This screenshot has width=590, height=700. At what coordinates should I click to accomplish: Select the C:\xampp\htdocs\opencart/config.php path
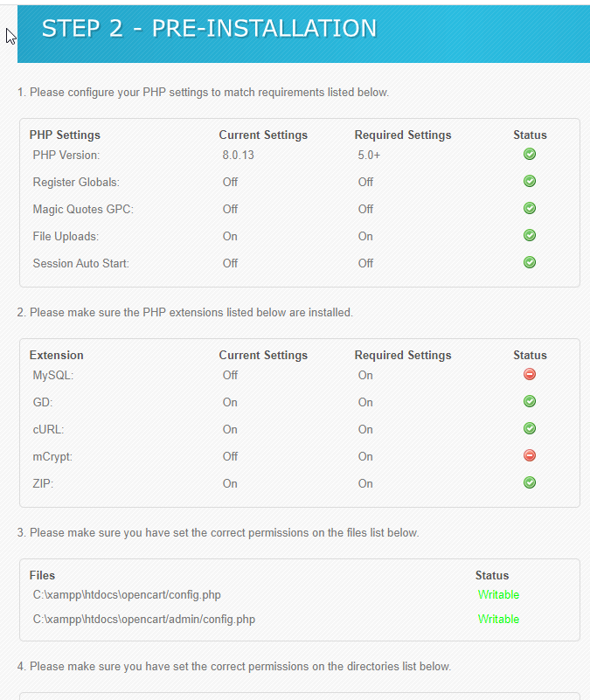[x=127, y=595]
